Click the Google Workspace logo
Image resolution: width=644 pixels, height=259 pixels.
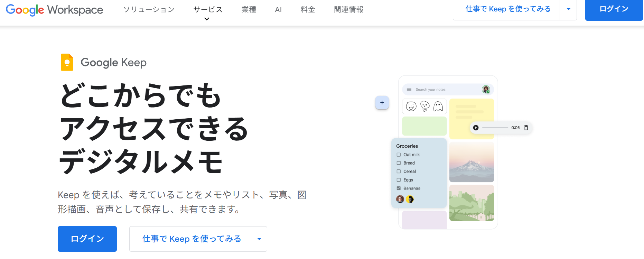(x=54, y=10)
